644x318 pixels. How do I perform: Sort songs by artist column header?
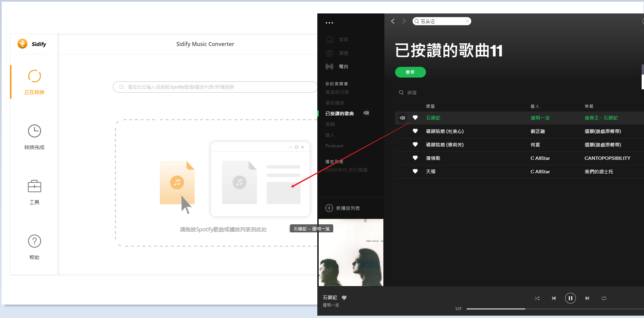tap(535, 106)
